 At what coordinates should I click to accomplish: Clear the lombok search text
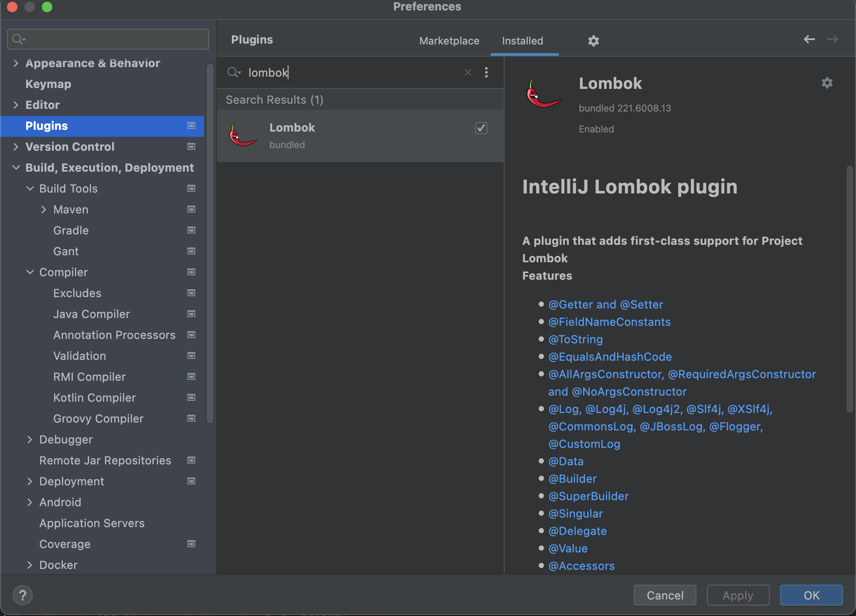coord(468,72)
